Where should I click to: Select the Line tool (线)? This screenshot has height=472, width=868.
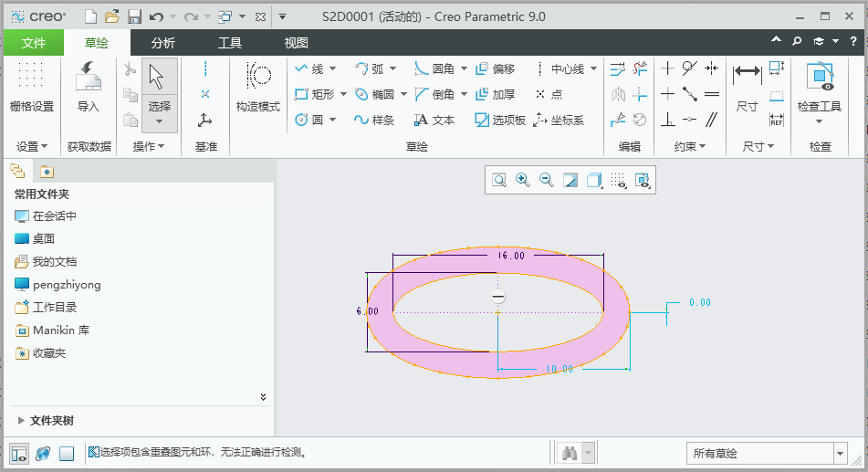tap(309, 68)
